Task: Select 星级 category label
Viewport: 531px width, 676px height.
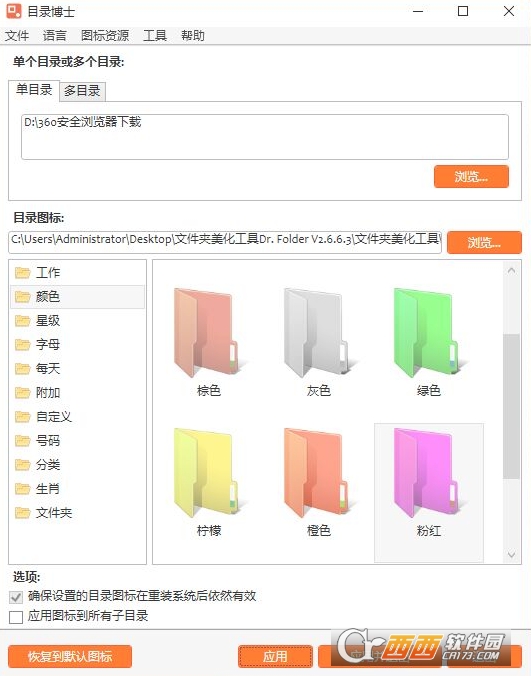Action: click(x=48, y=321)
